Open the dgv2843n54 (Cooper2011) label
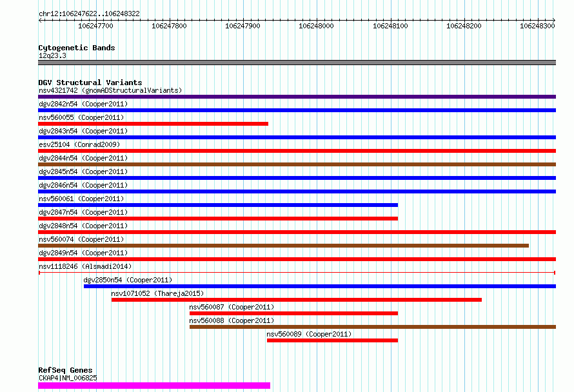Viewport: 574px width, 392px height. (83, 131)
